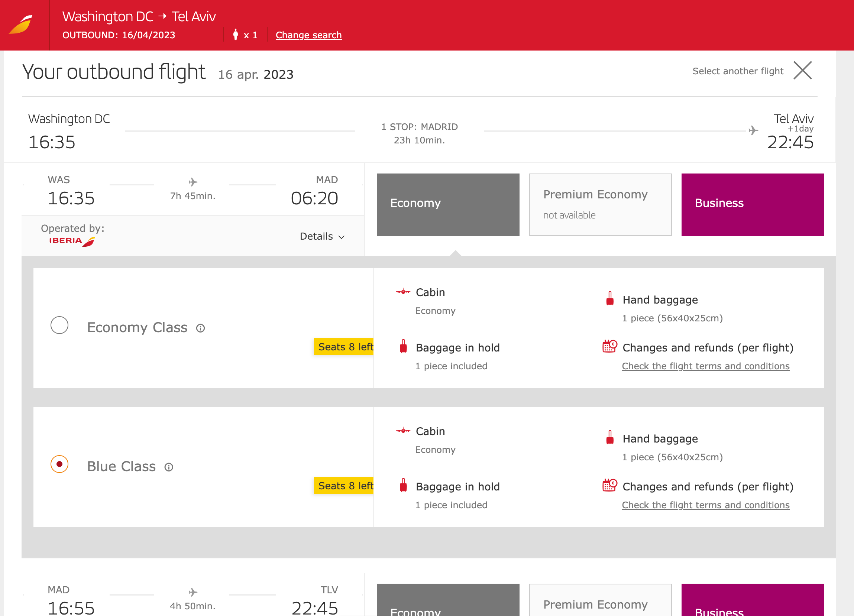The height and width of the screenshot is (616, 854).
Task: Open the Economy Class info tooltip
Action: [201, 328]
